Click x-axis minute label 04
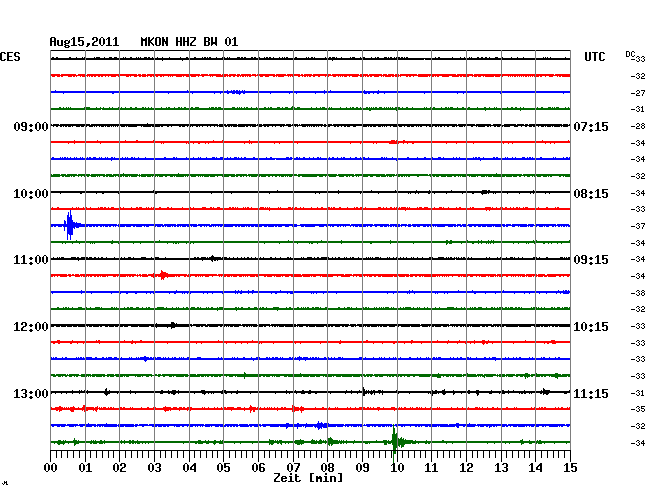 [x=189, y=467]
